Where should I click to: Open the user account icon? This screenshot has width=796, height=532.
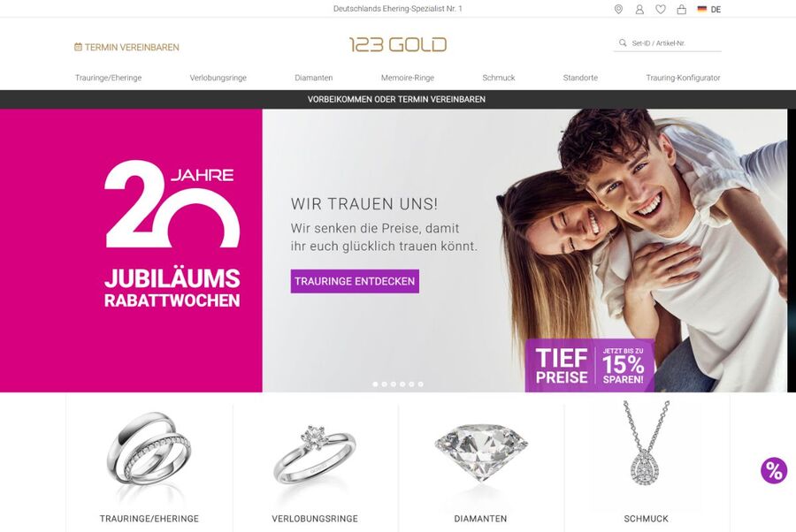point(639,9)
